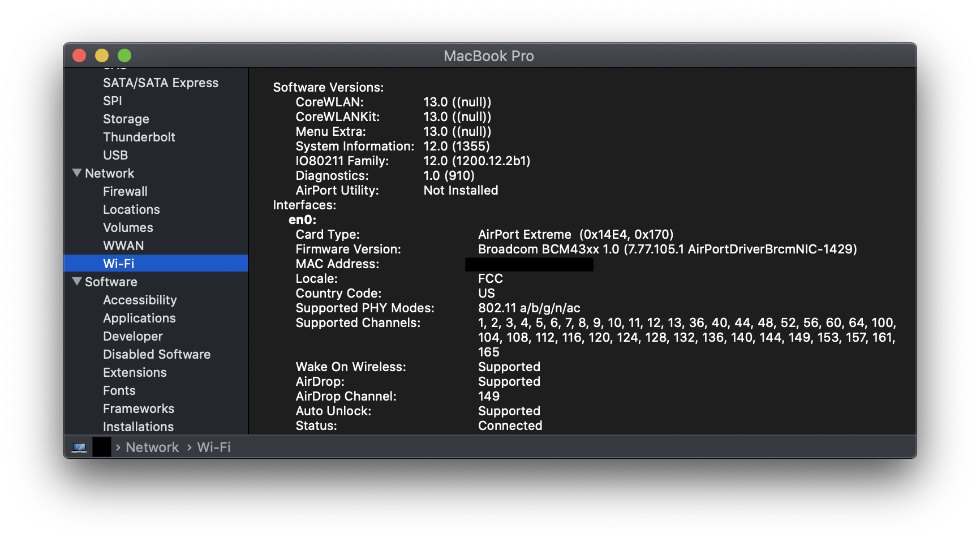
Task: Click the computer icon in path bar
Action: point(79,448)
